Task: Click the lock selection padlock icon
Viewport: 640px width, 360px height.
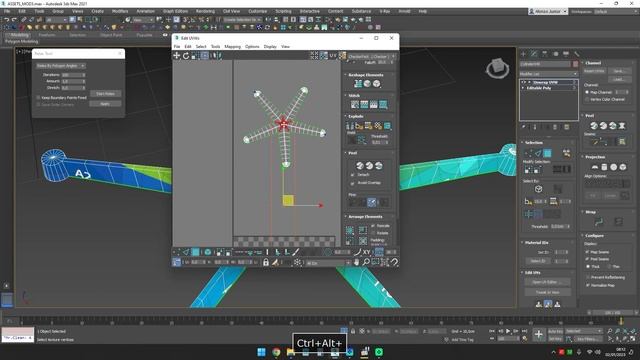Action: pyautogui.click(x=266, y=262)
